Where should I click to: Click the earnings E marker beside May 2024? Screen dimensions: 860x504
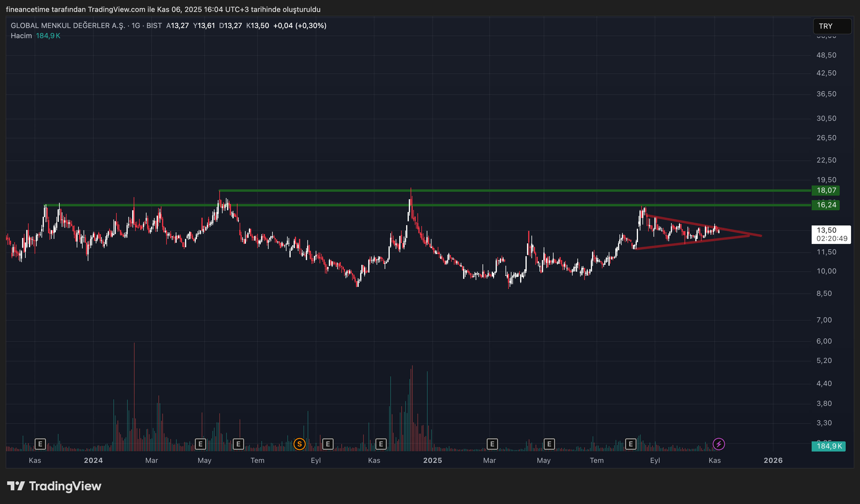click(200, 444)
